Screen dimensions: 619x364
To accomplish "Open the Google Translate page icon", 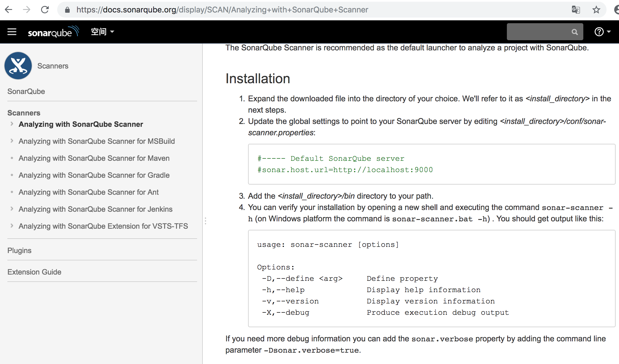I will 576,10.
